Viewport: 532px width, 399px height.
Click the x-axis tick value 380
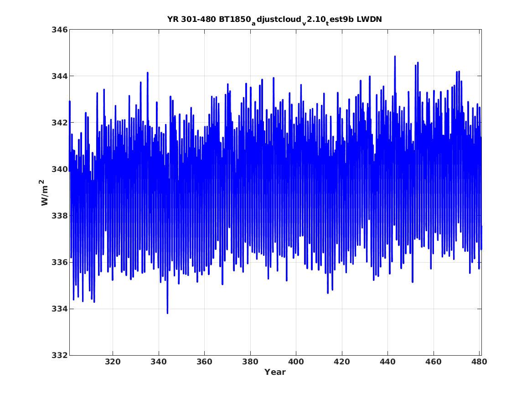pyautogui.click(x=250, y=362)
